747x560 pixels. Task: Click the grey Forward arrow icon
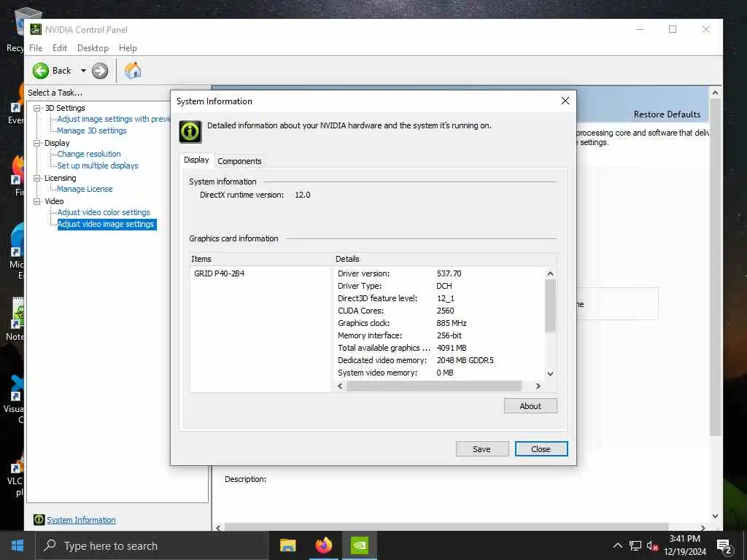tap(99, 71)
